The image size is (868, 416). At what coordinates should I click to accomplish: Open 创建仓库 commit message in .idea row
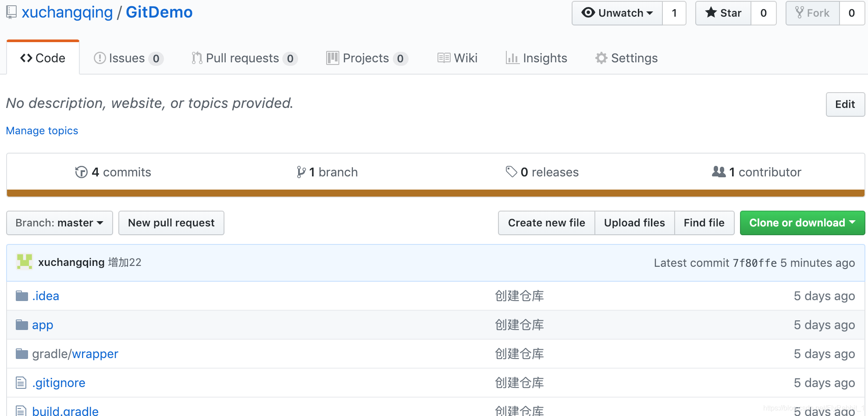tap(519, 296)
